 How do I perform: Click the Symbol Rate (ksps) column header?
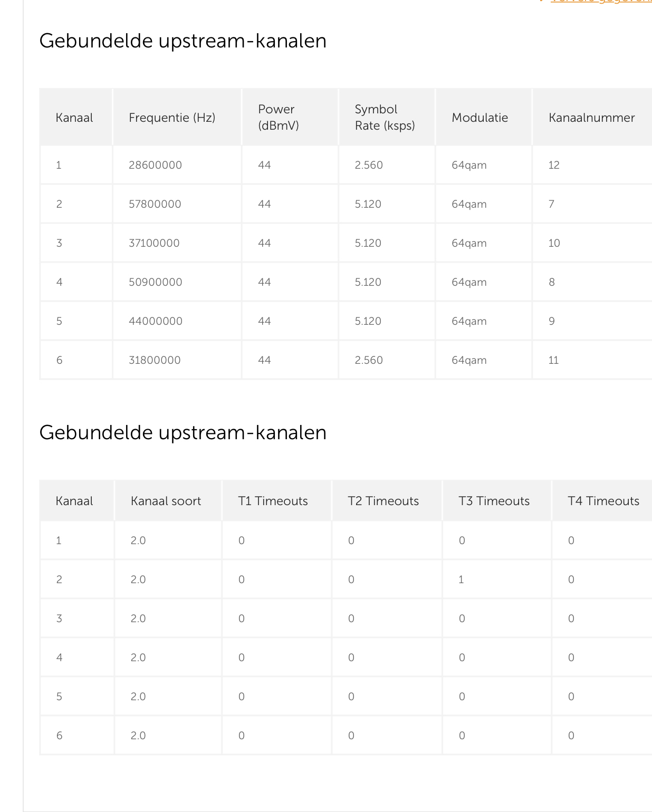385,117
